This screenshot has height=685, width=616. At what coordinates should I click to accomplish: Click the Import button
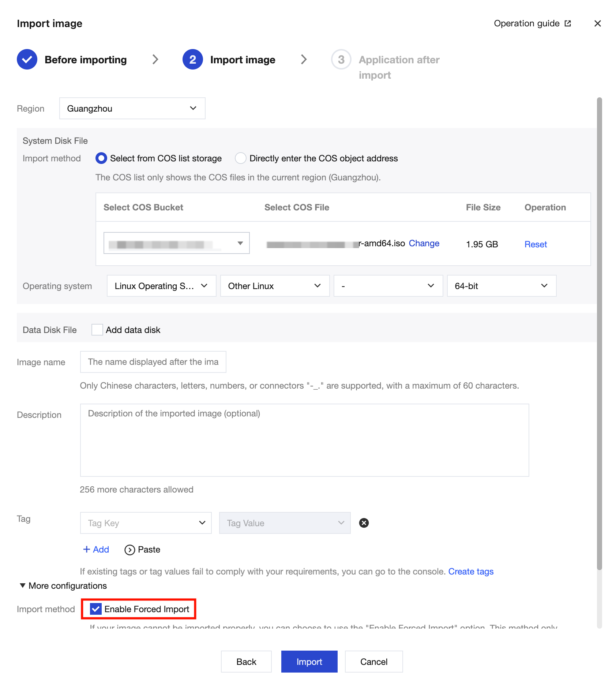pyautogui.click(x=309, y=661)
